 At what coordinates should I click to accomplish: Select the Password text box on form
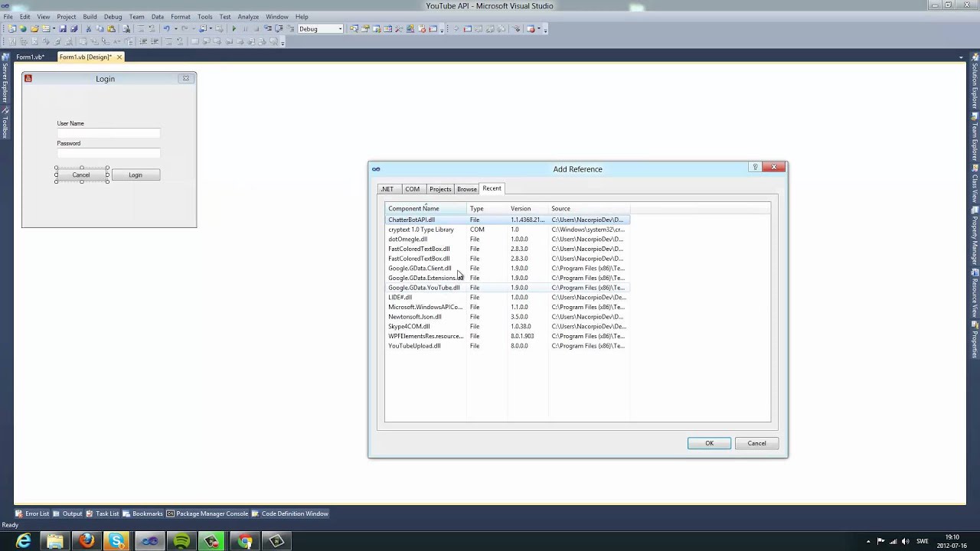(x=109, y=153)
